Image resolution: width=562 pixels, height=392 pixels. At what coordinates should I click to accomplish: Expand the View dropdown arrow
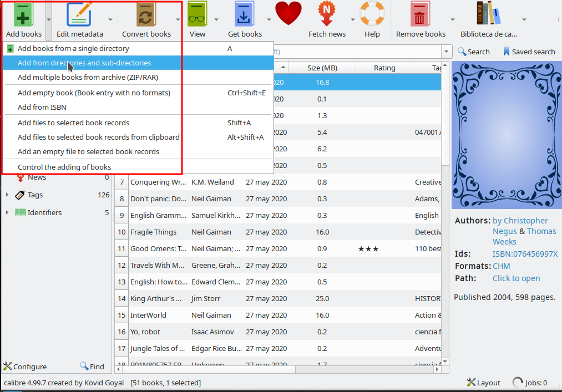tap(216, 20)
